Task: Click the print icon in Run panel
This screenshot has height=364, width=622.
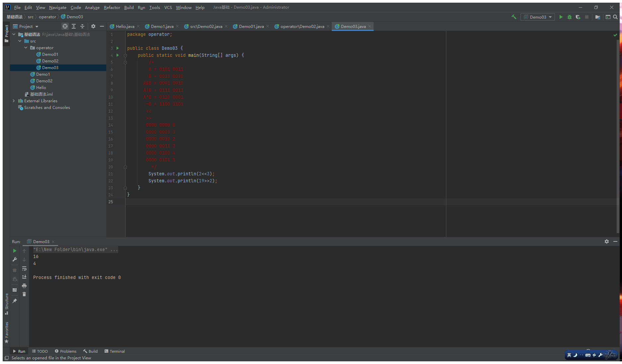Action: pos(24,286)
